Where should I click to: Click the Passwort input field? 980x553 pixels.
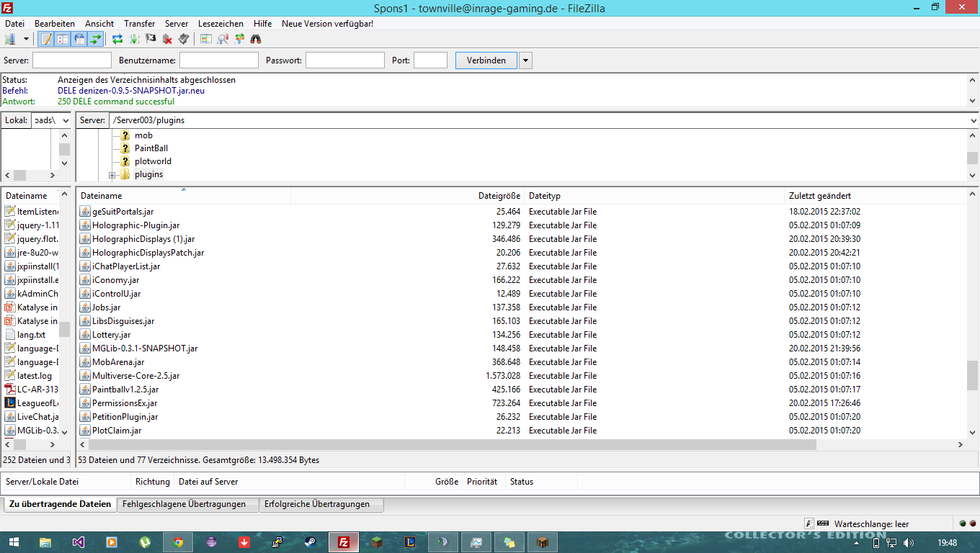tap(345, 60)
